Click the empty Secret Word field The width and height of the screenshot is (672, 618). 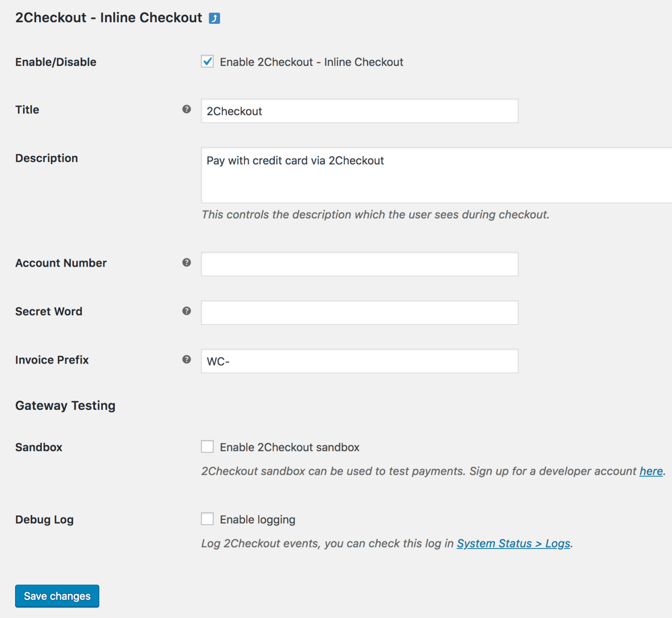[x=359, y=312]
